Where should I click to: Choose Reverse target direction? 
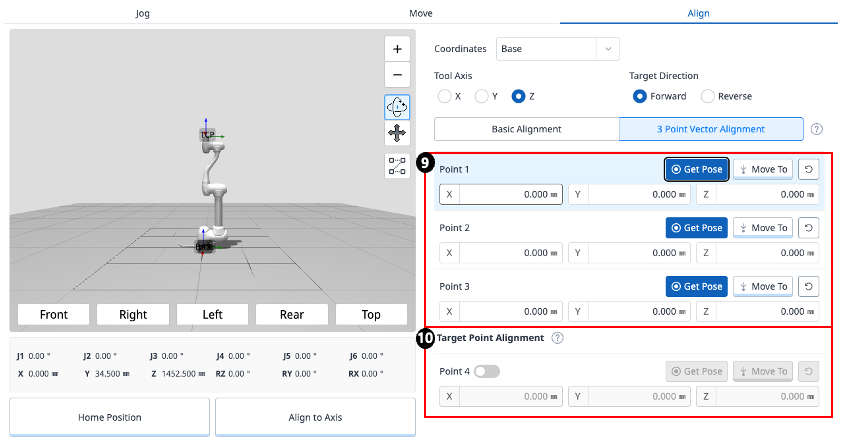point(708,96)
